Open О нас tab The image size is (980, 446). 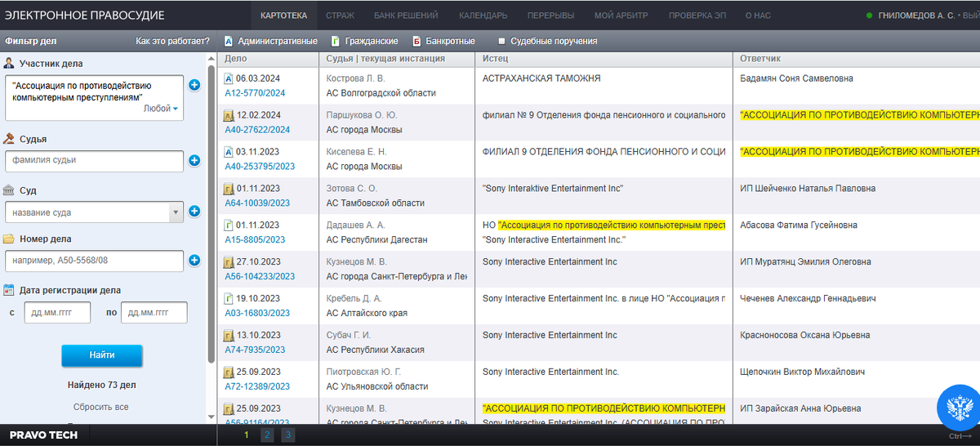pyautogui.click(x=758, y=16)
